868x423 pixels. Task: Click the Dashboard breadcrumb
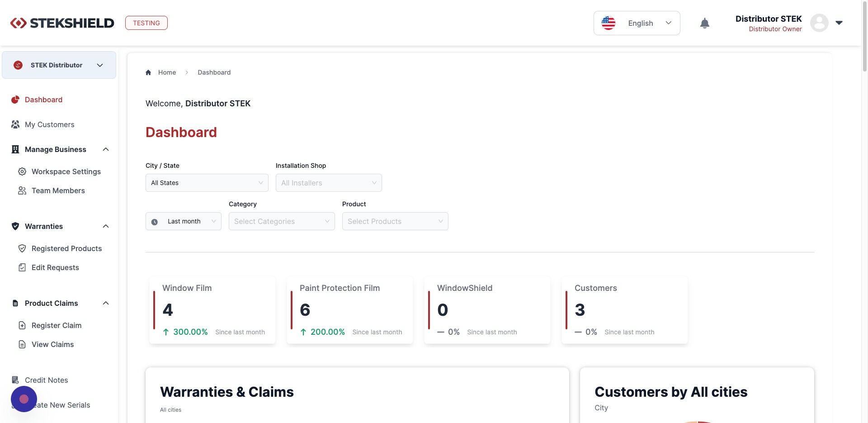(214, 72)
